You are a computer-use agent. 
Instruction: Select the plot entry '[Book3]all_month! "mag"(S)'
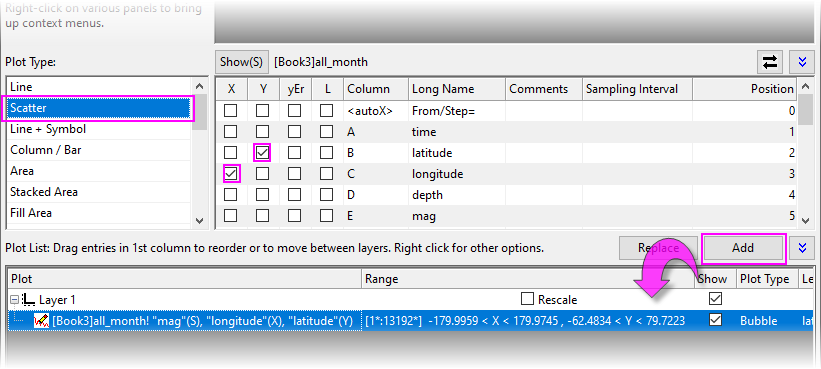pos(202,321)
